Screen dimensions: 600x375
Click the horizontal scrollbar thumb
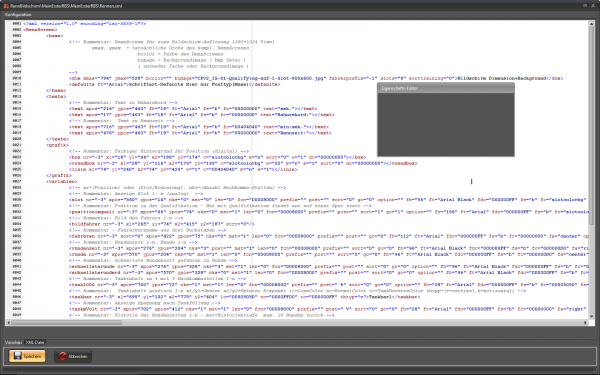point(66,323)
